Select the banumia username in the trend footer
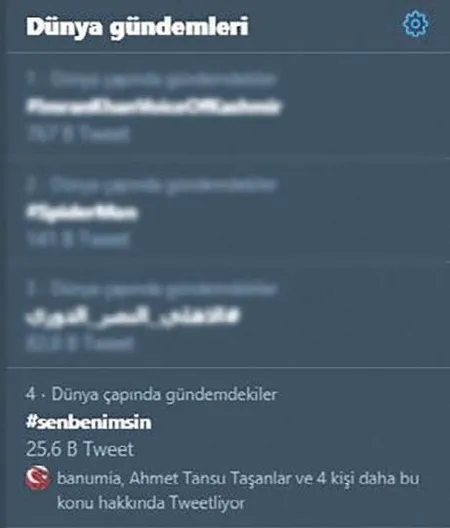This screenshot has height=528, width=450. click(89, 478)
